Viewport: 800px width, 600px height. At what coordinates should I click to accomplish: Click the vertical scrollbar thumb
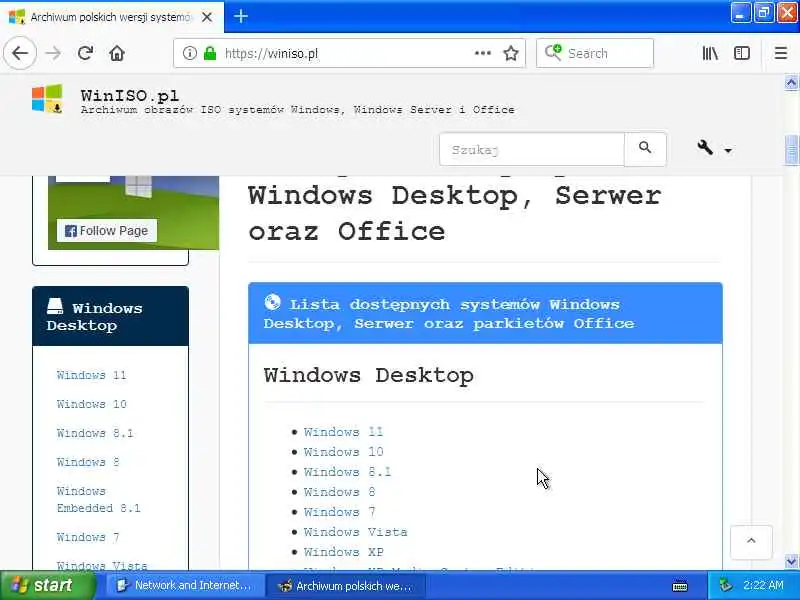(x=791, y=150)
